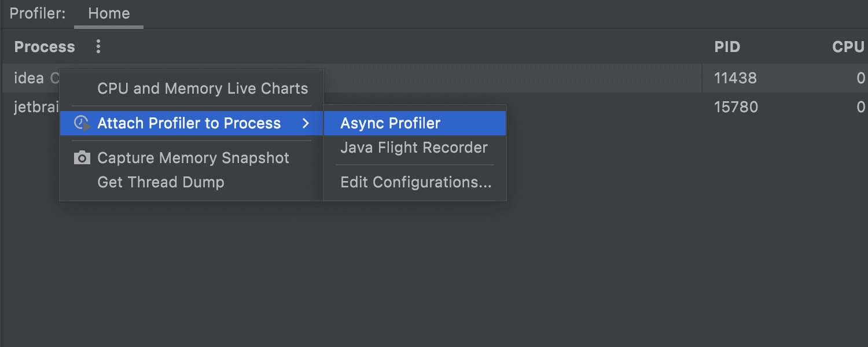Select the jetbrains process row
868x347 pixels.
[x=434, y=107]
